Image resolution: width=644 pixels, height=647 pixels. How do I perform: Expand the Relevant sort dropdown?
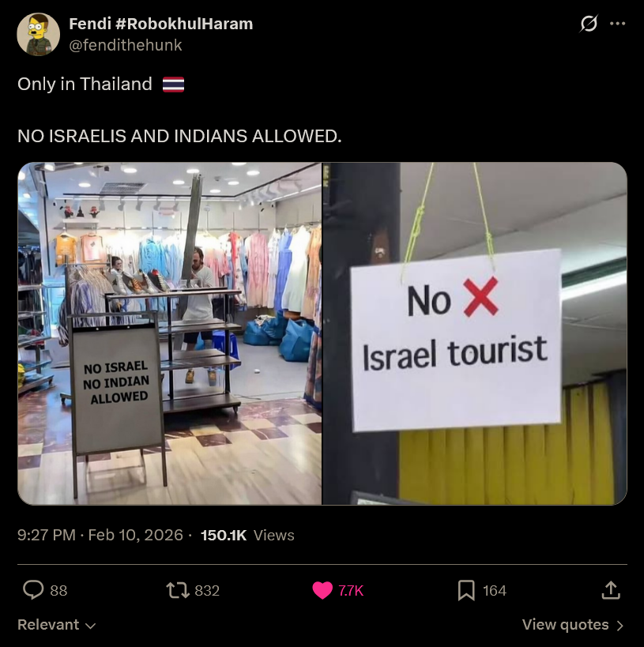click(x=57, y=625)
